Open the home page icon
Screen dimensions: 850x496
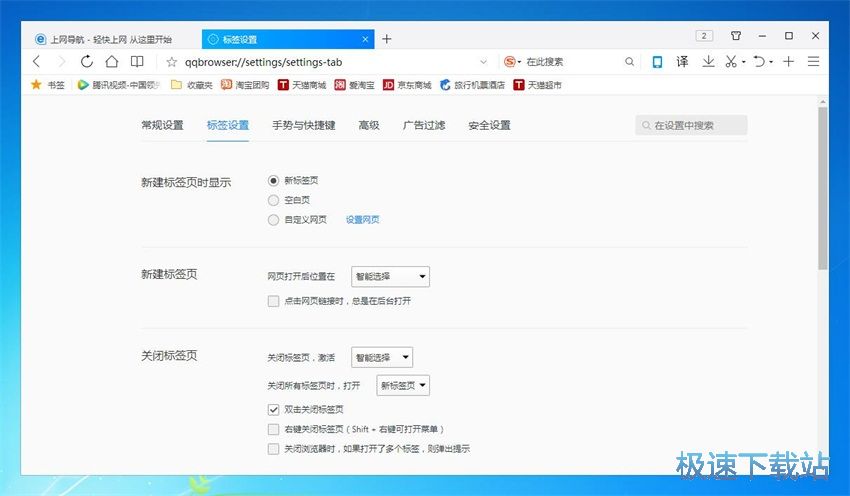click(x=112, y=62)
